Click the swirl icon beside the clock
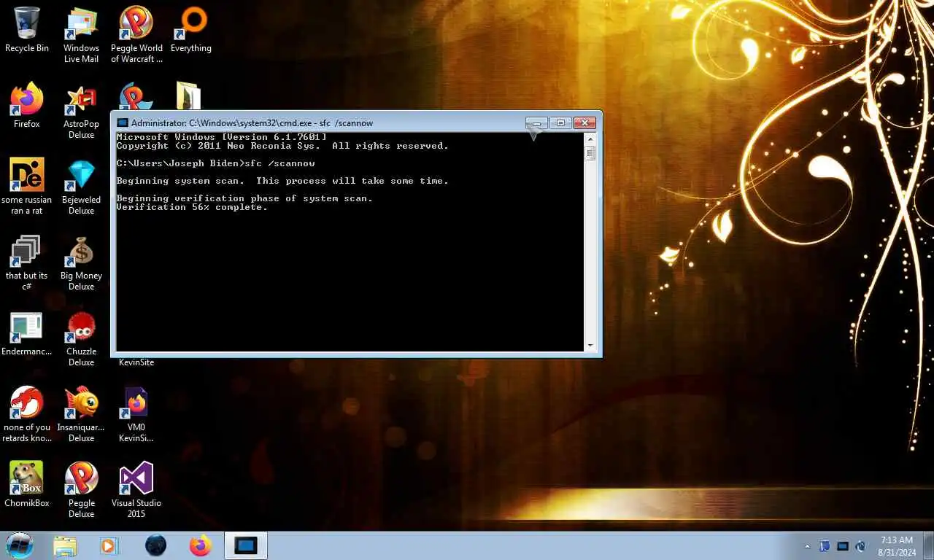 860,546
